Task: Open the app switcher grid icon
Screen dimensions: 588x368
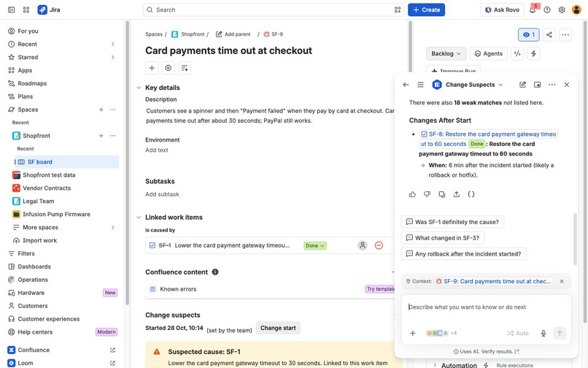Action: pyautogui.click(x=26, y=9)
